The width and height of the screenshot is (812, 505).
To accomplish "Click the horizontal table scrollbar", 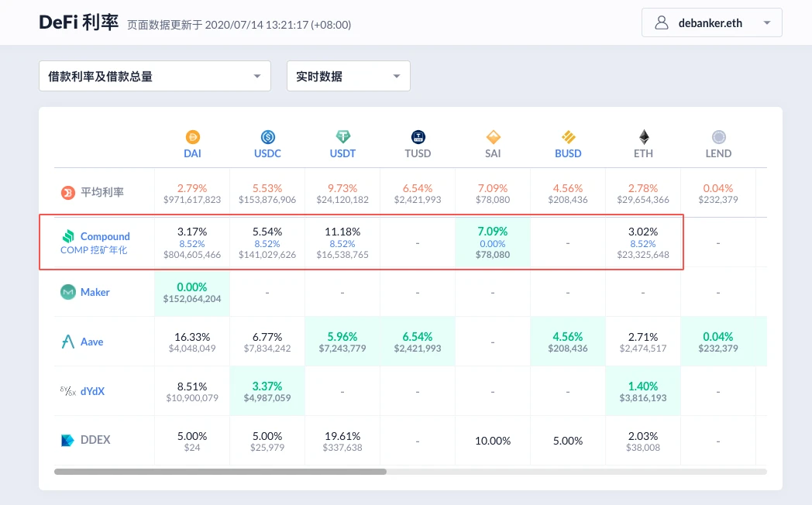I will click(220, 471).
